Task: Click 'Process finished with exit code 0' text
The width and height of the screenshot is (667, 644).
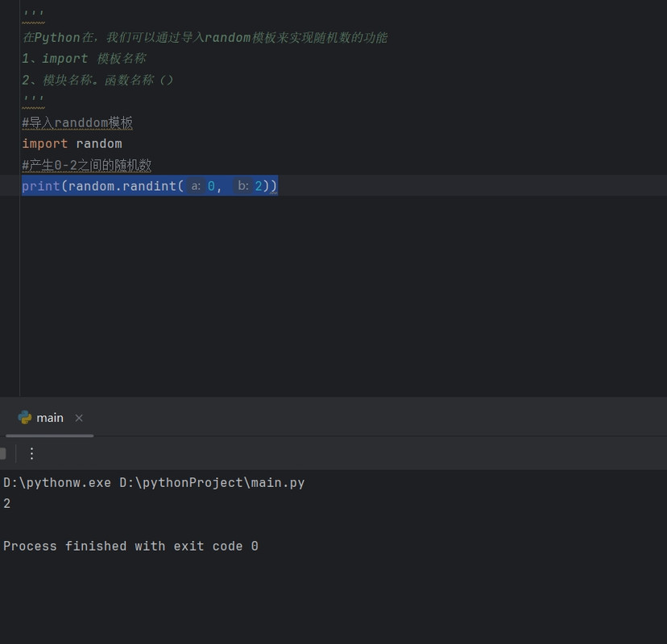Action: click(x=130, y=547)
